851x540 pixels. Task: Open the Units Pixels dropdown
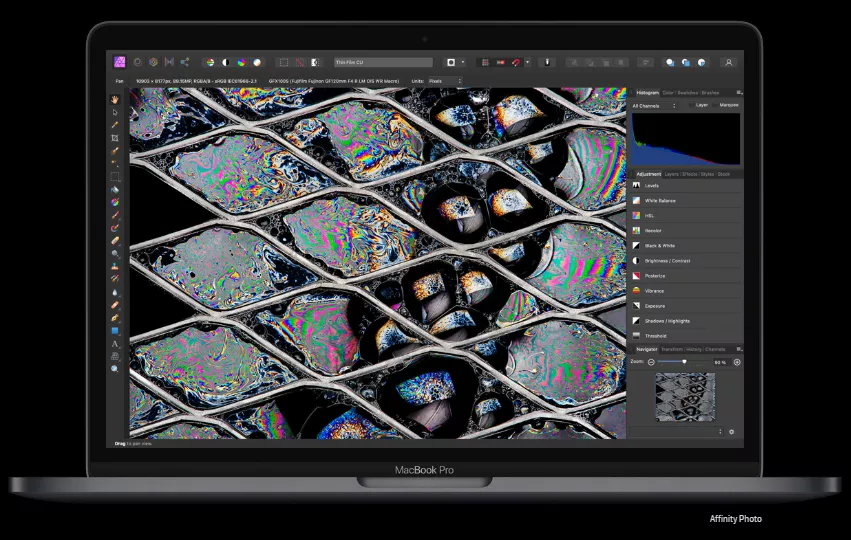tap(445, 81)
